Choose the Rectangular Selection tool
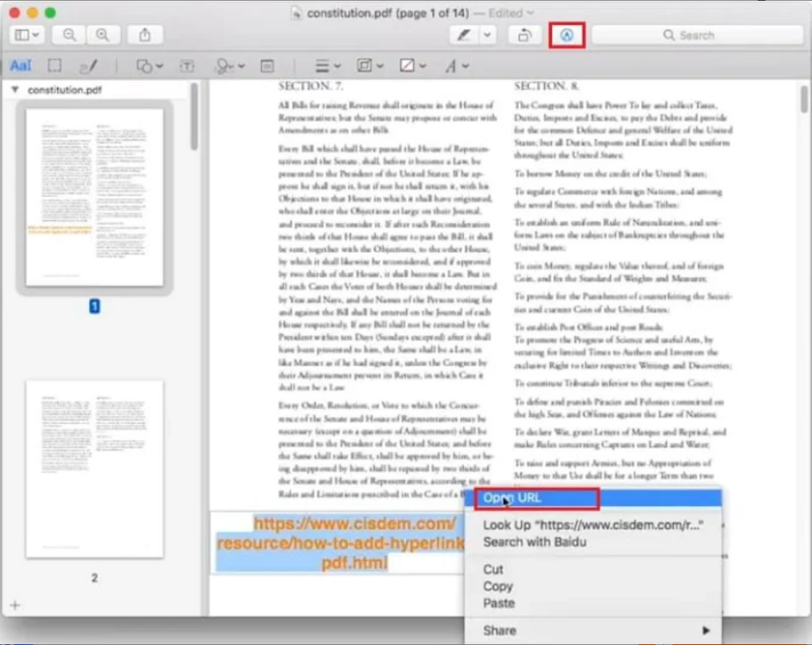The width and height of the screenshot is (812, 645). (x=54, y=66)
